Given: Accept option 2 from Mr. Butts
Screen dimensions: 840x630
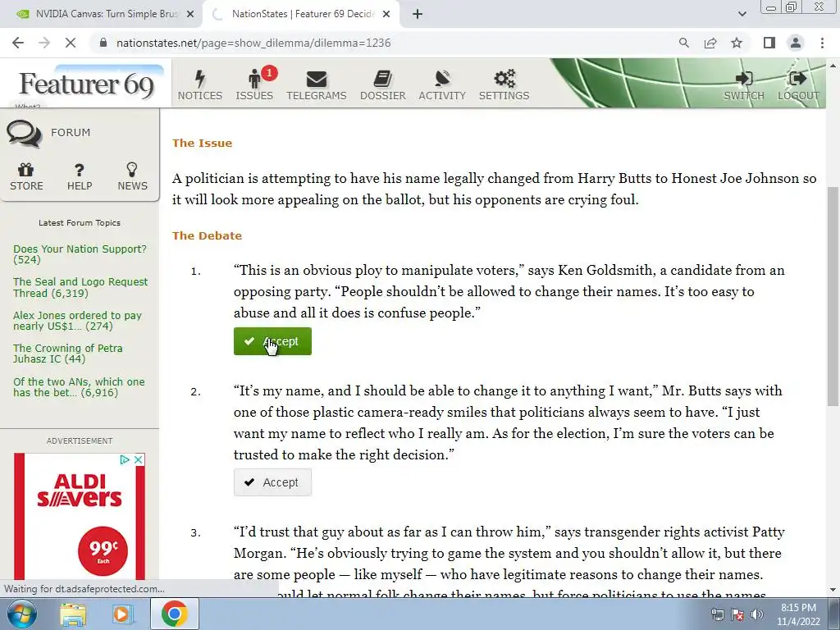Looking at the screenshot, I should click(272, 482).
